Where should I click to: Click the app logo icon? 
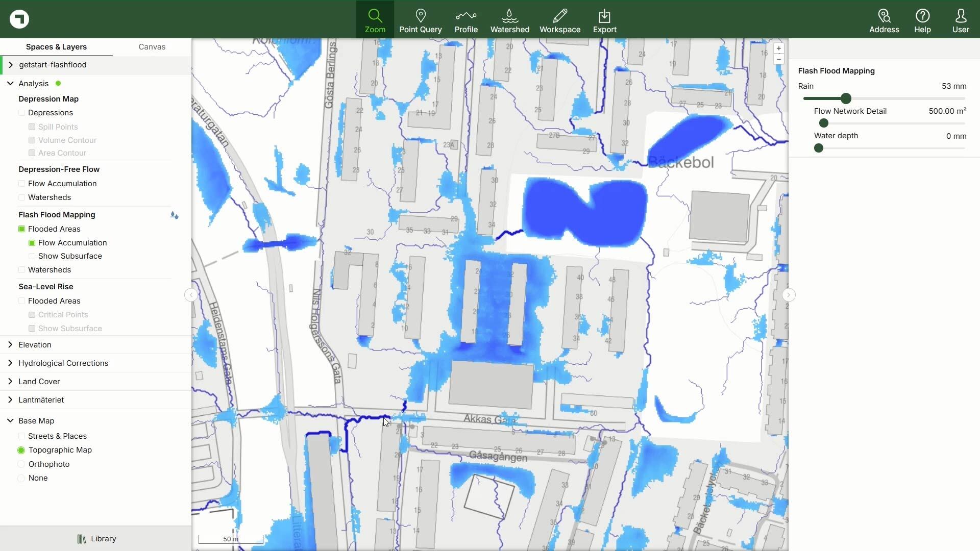pyautogui.click(x=19, y=19)
